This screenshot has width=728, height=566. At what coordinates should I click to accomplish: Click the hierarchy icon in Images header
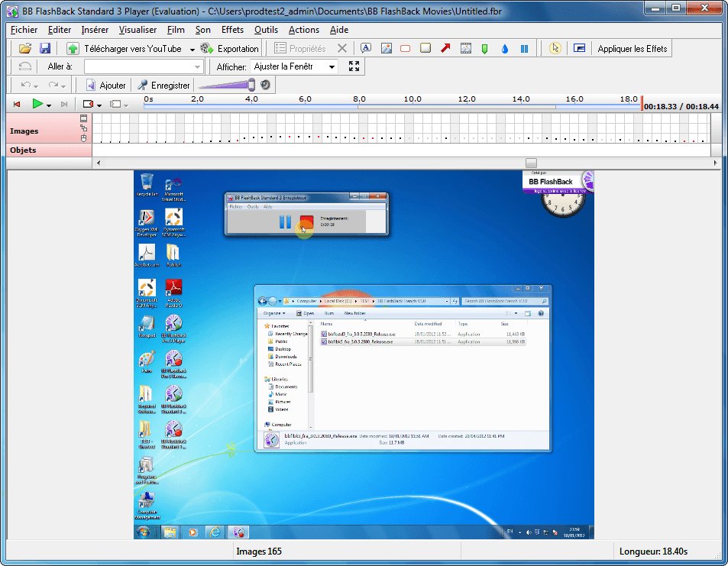83,128
